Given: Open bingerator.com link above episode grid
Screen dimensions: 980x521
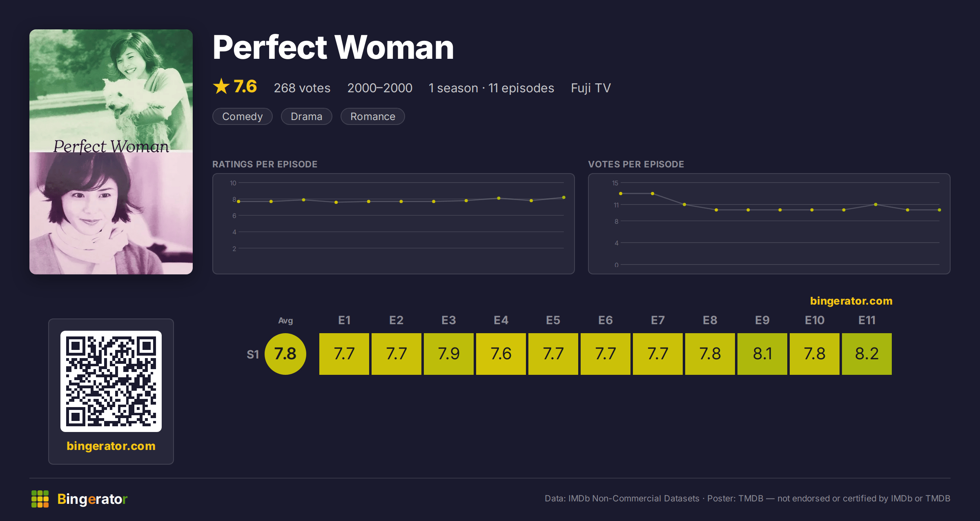Looking at the screenshot, I should point(851,301).
